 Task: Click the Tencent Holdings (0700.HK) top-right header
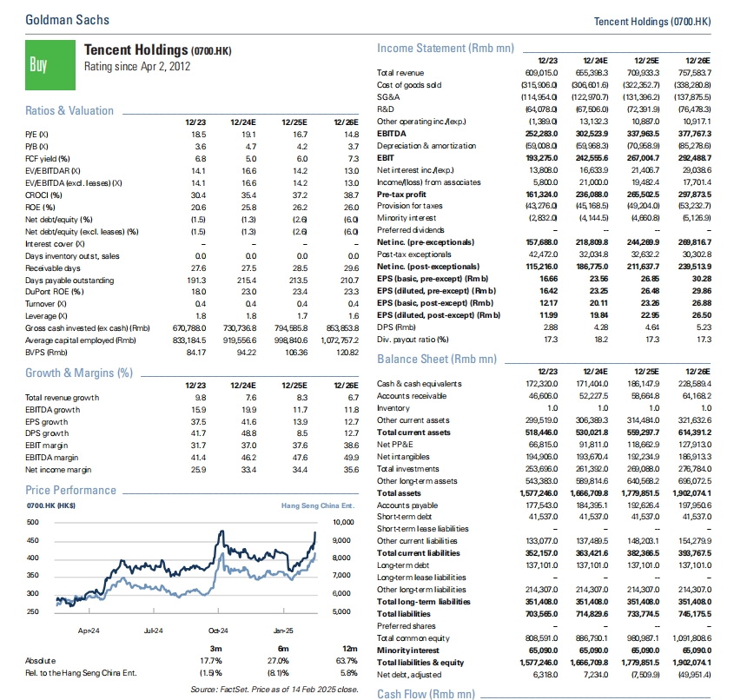tap(652, 22)
